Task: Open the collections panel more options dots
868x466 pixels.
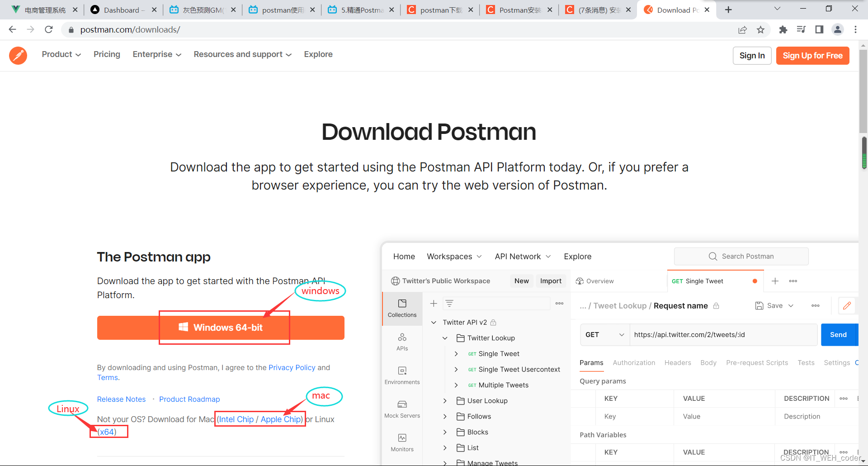Action: (559, 303)
